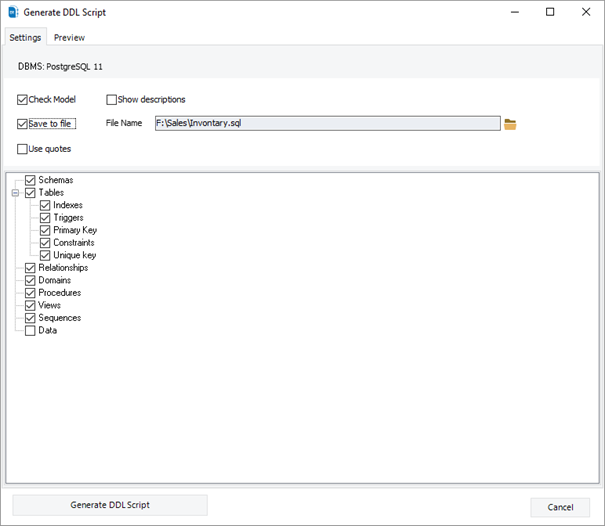Screen dimensions: 605x526
Task: Toggle the Primary Key checkbox
Action: tap(45, 230)
